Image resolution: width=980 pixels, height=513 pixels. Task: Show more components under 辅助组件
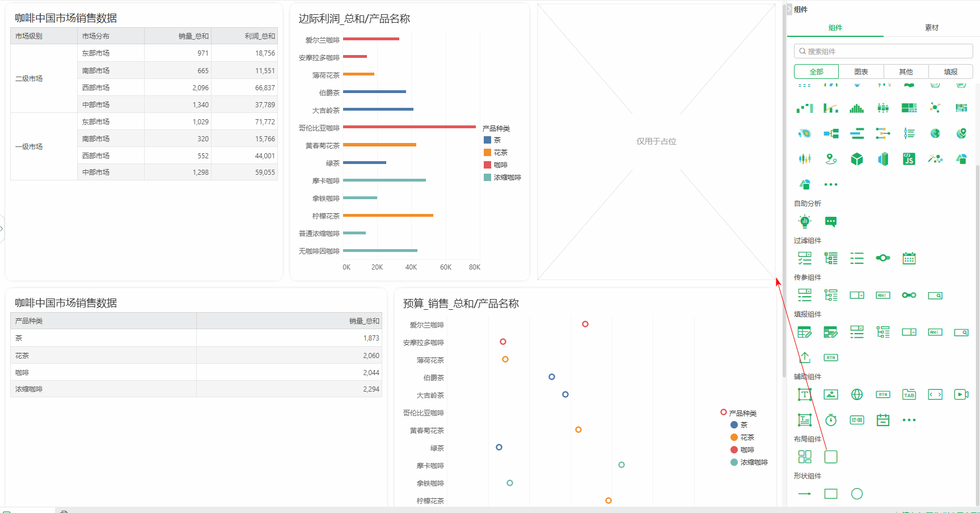click(x=909, y=420)
